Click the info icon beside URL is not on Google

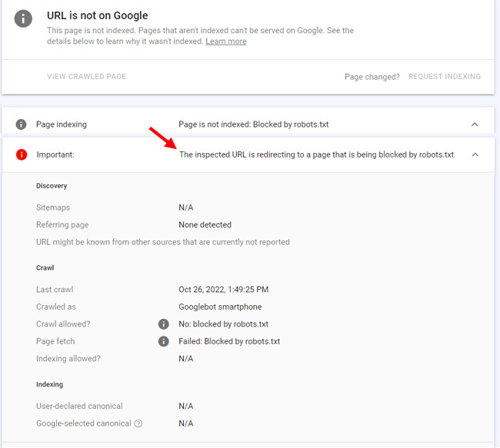pyautogui.click(x=23, y=18)
